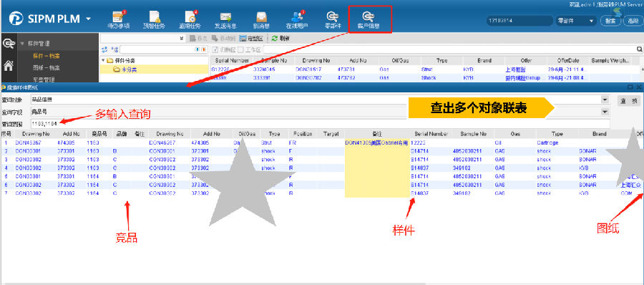Click cell DGN30782 in the main table
This screenshot has height=285, width=644.
pos(308,78)
